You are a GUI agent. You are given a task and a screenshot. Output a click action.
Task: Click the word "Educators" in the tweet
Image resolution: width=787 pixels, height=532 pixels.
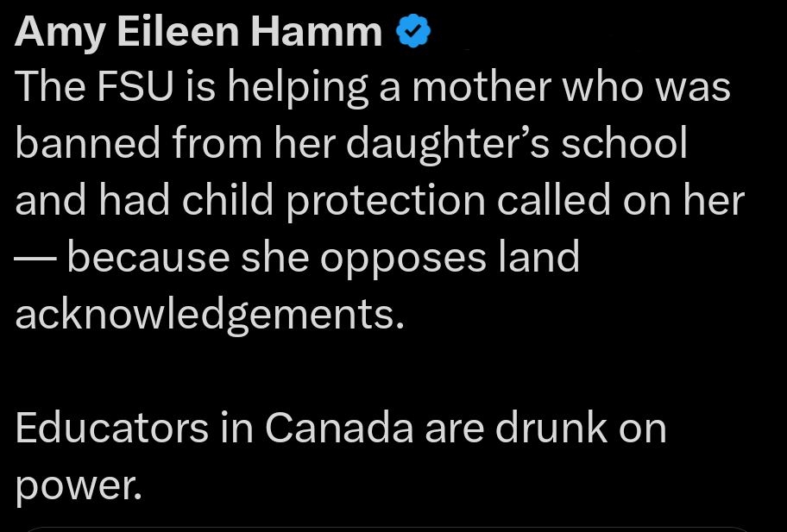click(112, 429)
